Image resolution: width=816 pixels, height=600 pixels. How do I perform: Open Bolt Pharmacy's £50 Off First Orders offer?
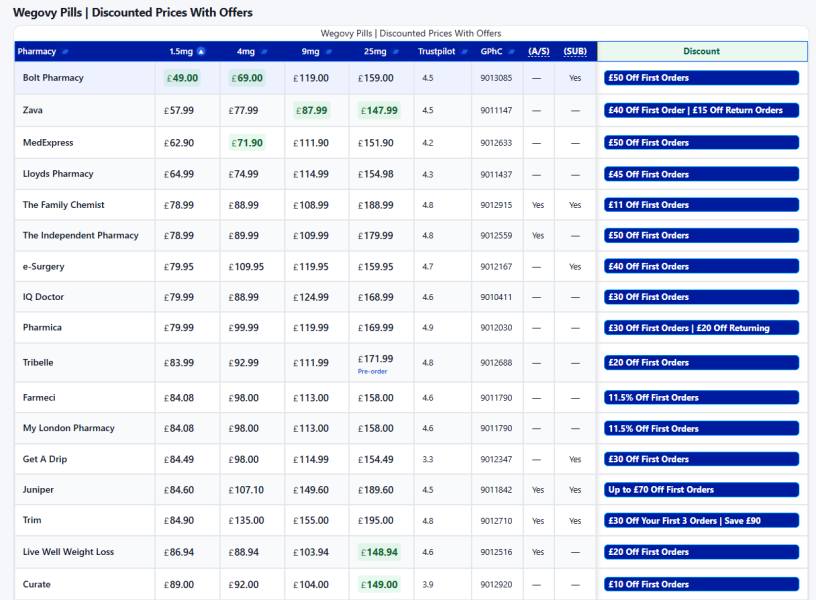(702, 78)
